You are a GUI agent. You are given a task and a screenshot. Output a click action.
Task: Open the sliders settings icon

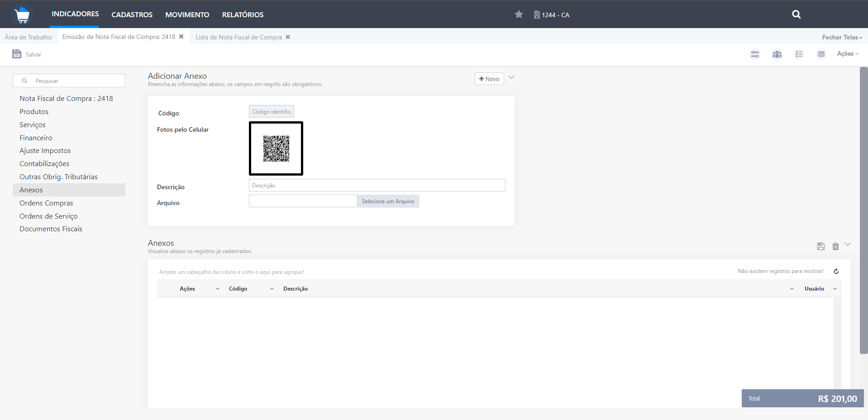point(755,54)
